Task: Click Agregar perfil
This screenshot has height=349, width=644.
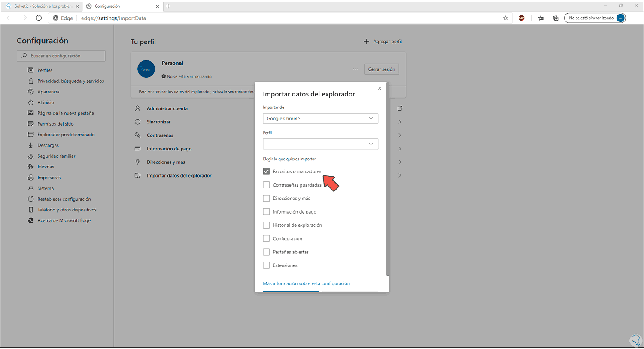Action: [x=383, y=42]
